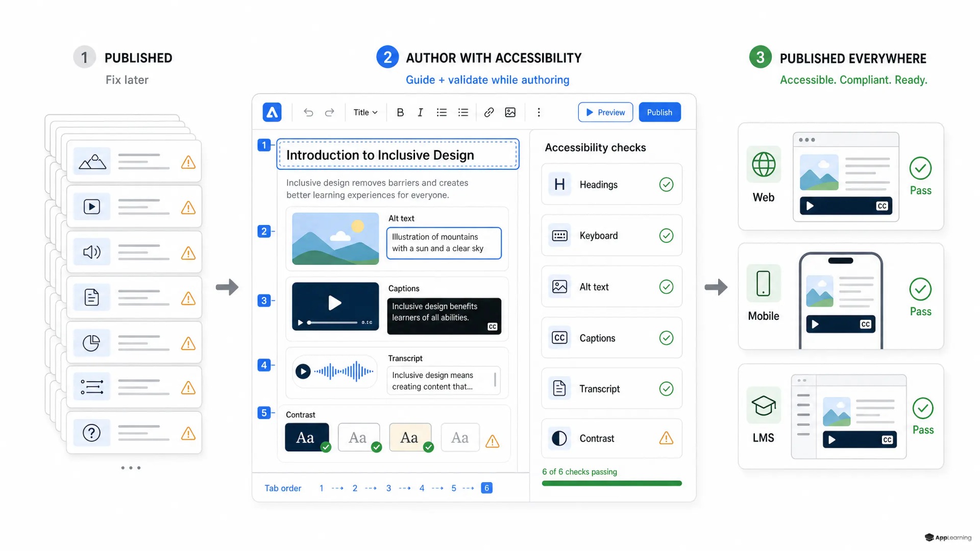Open the three-dot more options menu
980x551 pixels.
[538, 112]
